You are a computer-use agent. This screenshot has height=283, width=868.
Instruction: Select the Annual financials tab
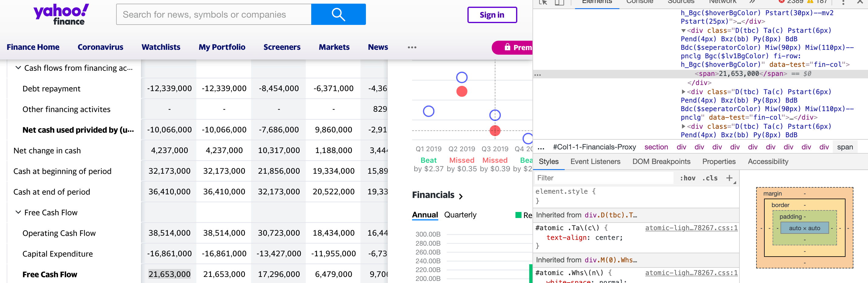coord(425,215)
